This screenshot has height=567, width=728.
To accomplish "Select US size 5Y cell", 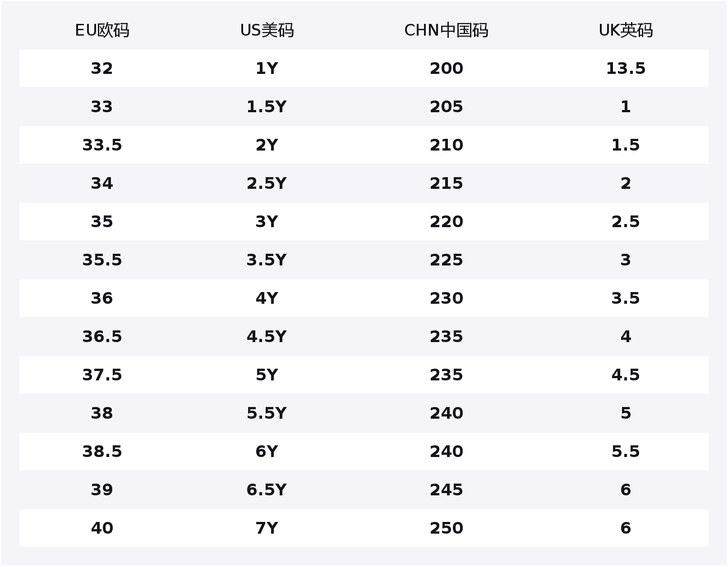I will point(267,375).
